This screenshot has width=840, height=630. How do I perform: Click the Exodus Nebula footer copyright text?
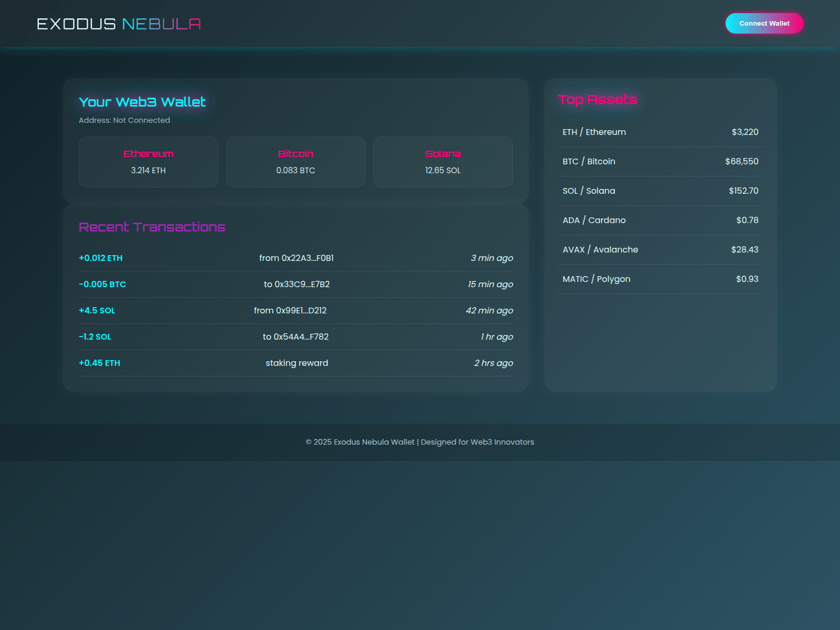pyautogui.click(x=420, y=442)
